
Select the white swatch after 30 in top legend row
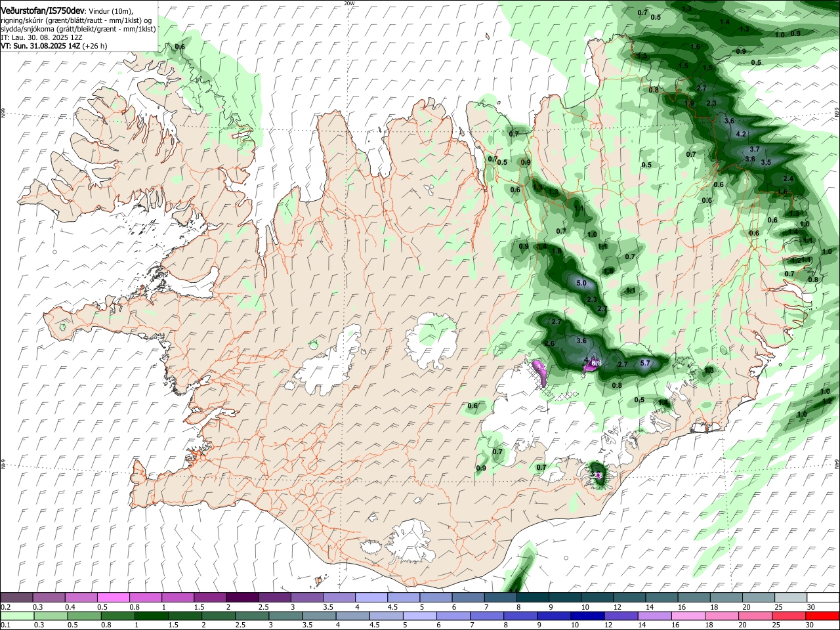[x=824, y=597]
